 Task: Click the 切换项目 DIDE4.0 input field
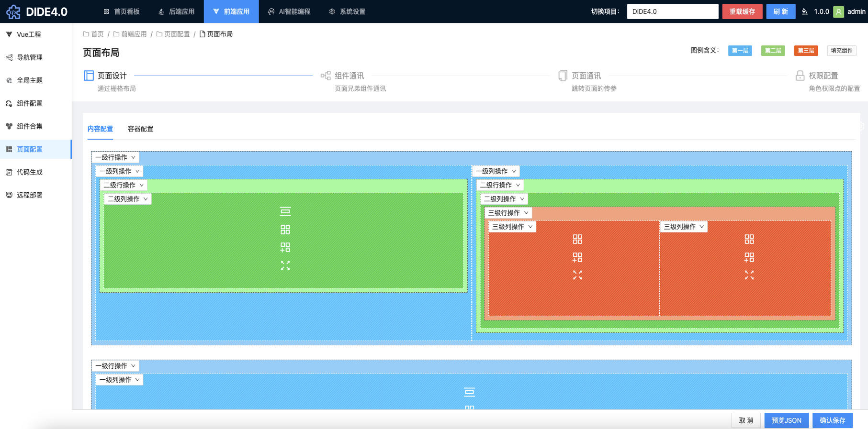click(673, 11)
